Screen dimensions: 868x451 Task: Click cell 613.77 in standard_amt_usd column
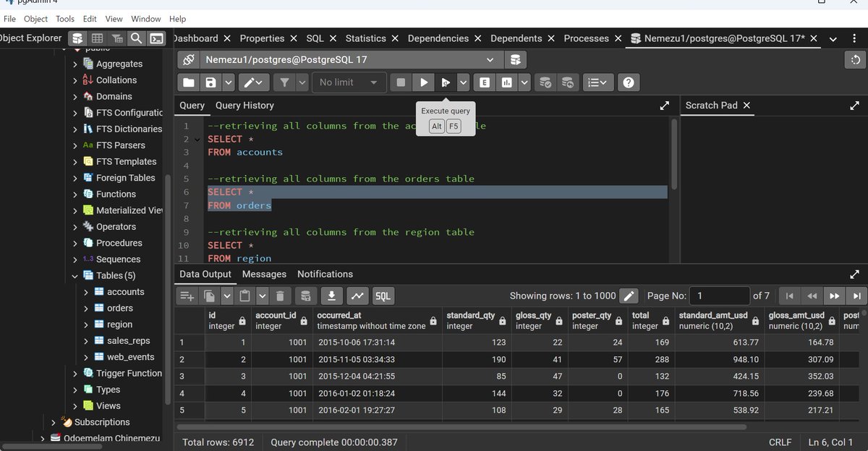point(719,342)
